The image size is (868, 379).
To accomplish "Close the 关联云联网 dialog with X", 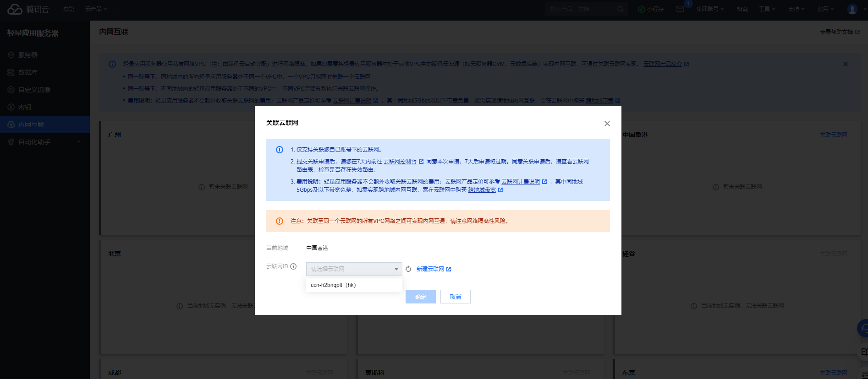I will coord(607,124).
